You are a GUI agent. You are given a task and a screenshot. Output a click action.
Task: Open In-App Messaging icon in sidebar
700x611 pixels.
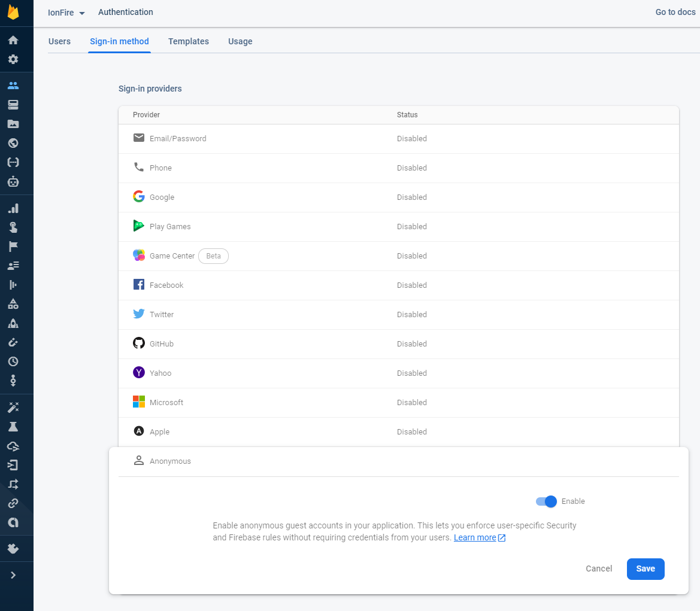(x=13, y=466)
